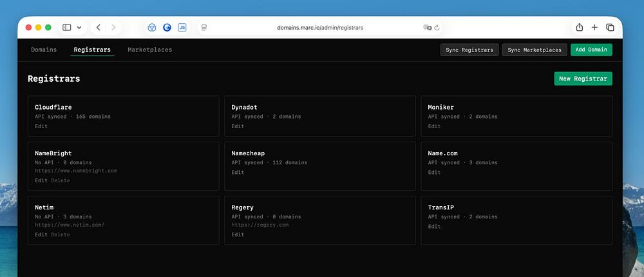Click "API synced · 165 domains" text
This screenshot has width=644, height=277.
[73, 117]
